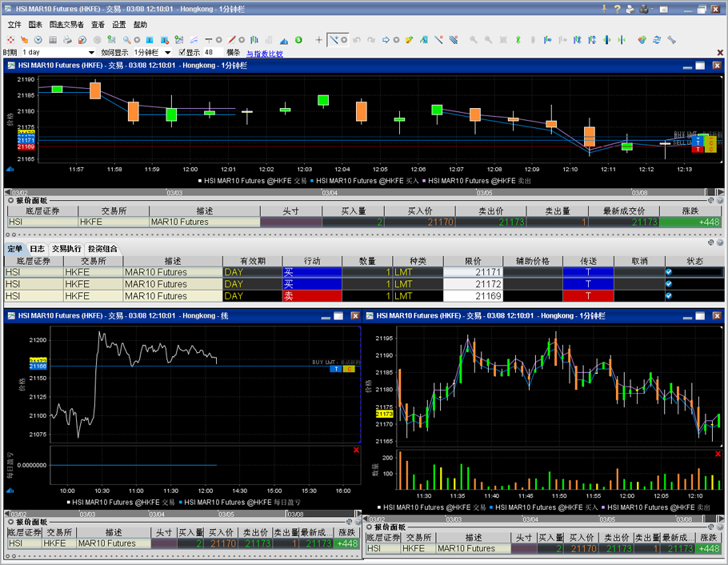This screenshot has width=728, height=565.
Task: Click the green dollar sign icon
Action: point(298,40)
